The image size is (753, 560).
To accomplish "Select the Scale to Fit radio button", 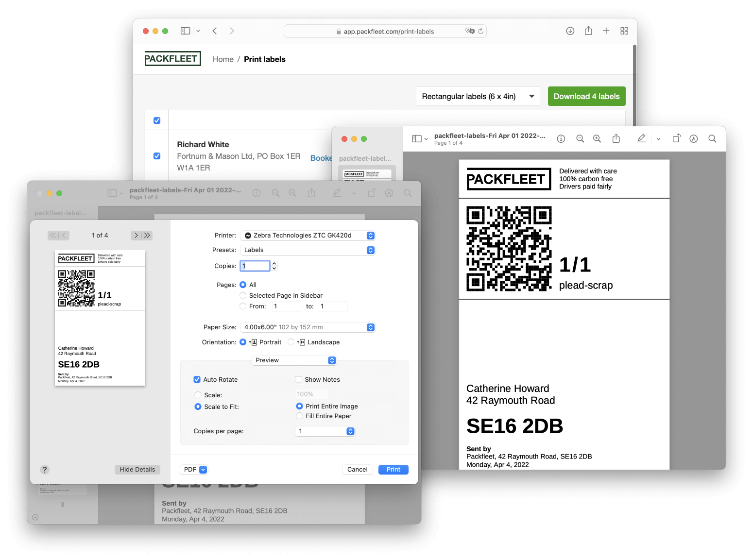I will pyautogui.click(x=198, y=407).
